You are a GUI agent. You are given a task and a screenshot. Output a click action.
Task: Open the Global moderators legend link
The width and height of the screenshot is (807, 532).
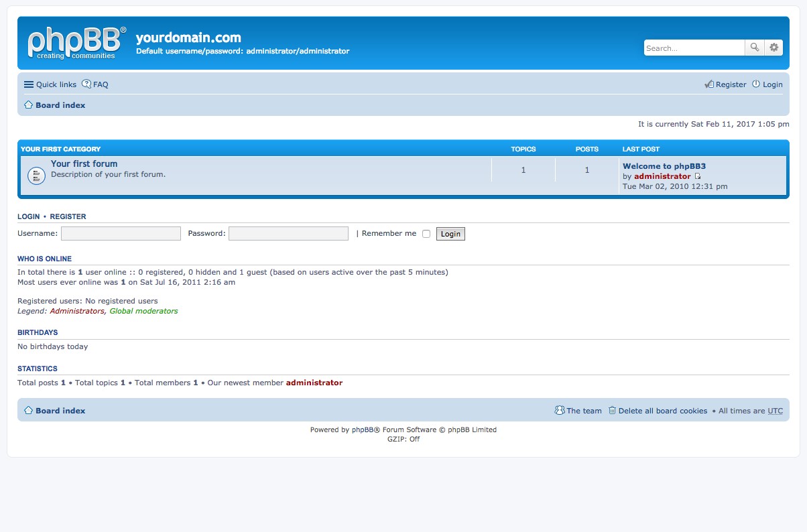point(144,311)
